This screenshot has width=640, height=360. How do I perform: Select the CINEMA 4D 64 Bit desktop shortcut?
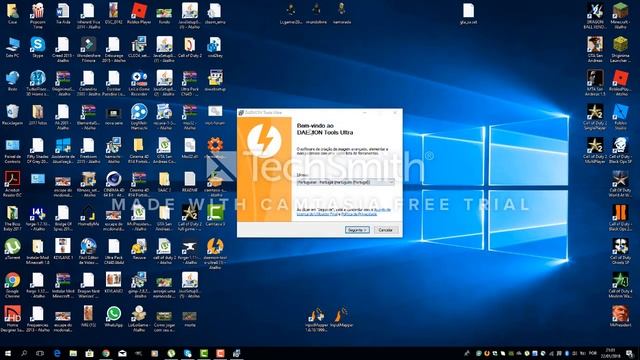pos(113,184)
